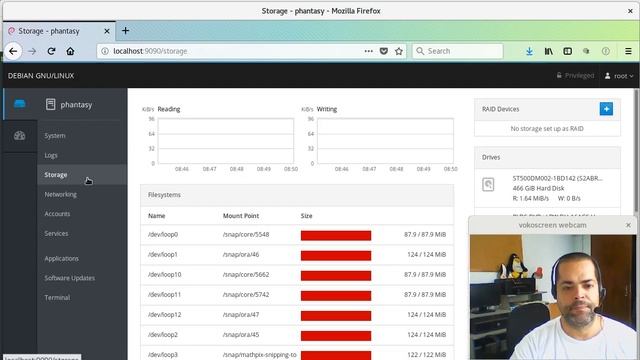Bookmark this page with the star

point(399,51)
